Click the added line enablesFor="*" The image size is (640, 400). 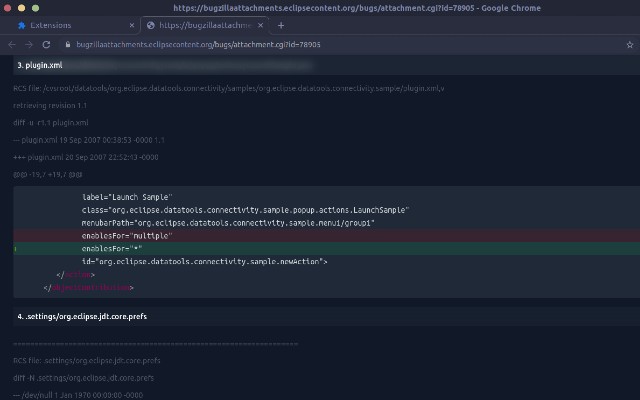tap(112, 248)
